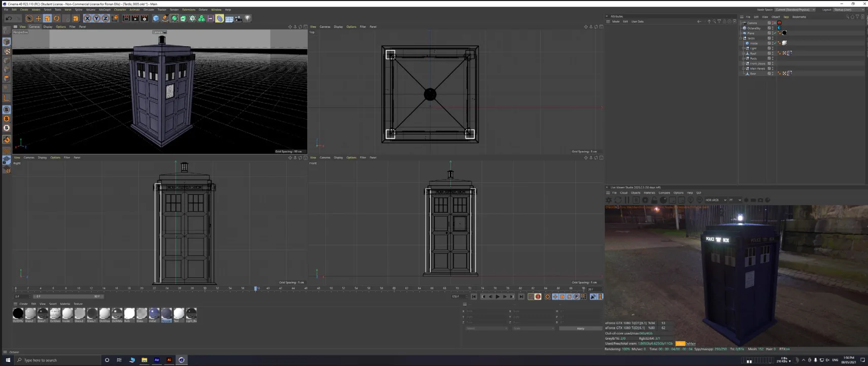This screenshot has height=366, width=868.
Task: Click Render to Picture Viewer icon
Action: click(x=135, y=18)
